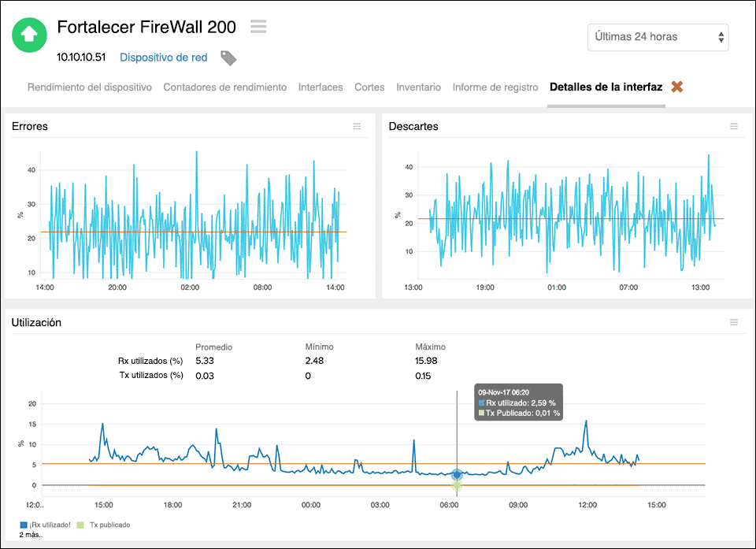The height and width of the screenshot is (549, 756).
Task: Hide the Tx Publicado entry in the tooltip legend
Action: pyautogui.click(x=518, y=413)
